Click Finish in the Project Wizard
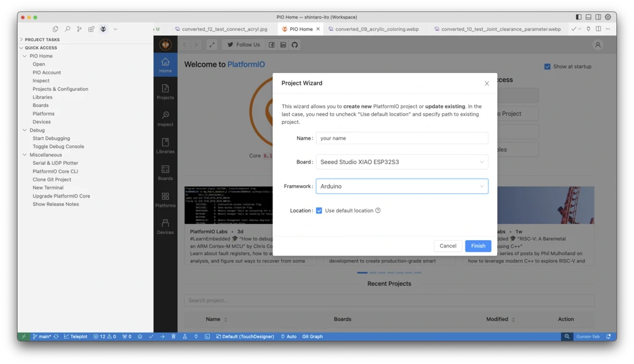Image resolution: width=634 pixels, height=364 pixels. (478, 246)
